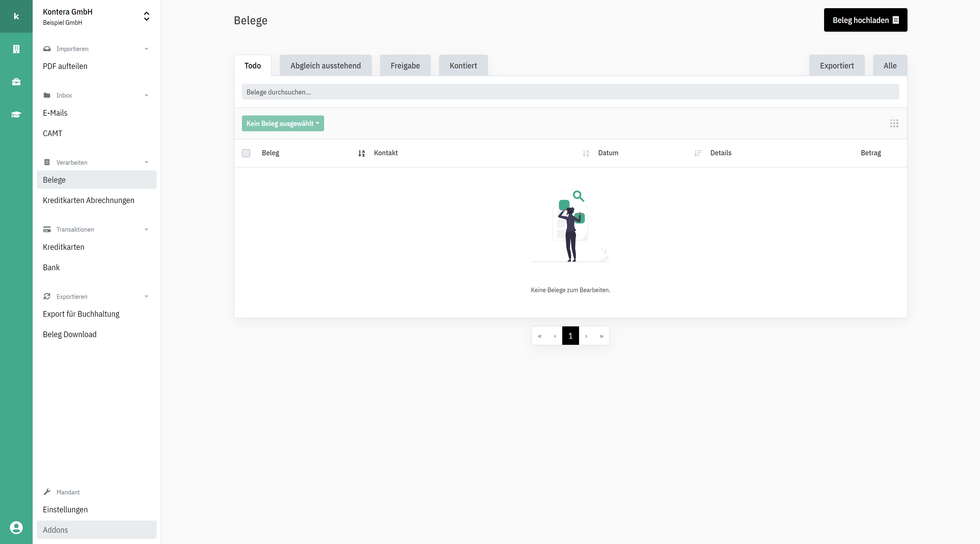Open Kreditkarten Abrechnungen in sidebar
980x544 pixels.
[x=89, y=200]
